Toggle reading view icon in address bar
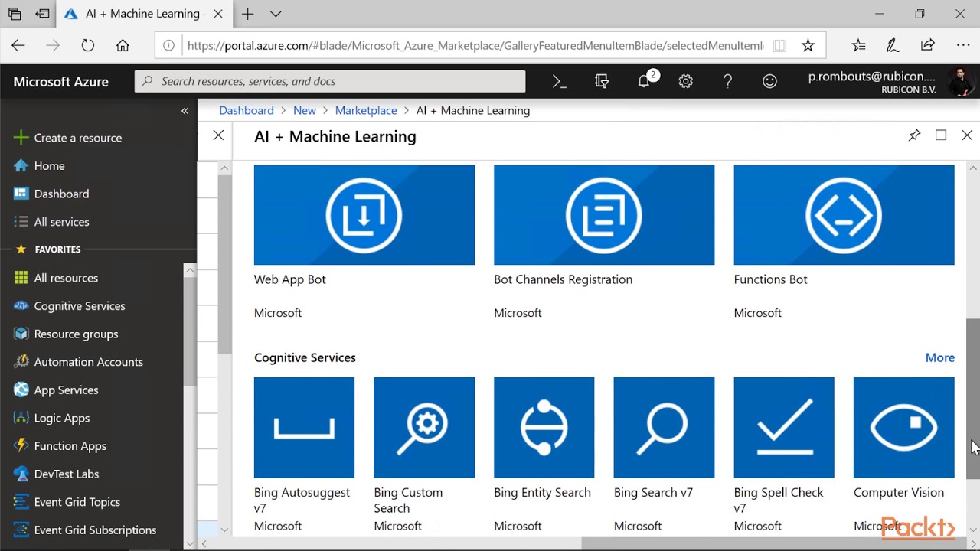Screen dimensions: 980x551 [779, 45]
